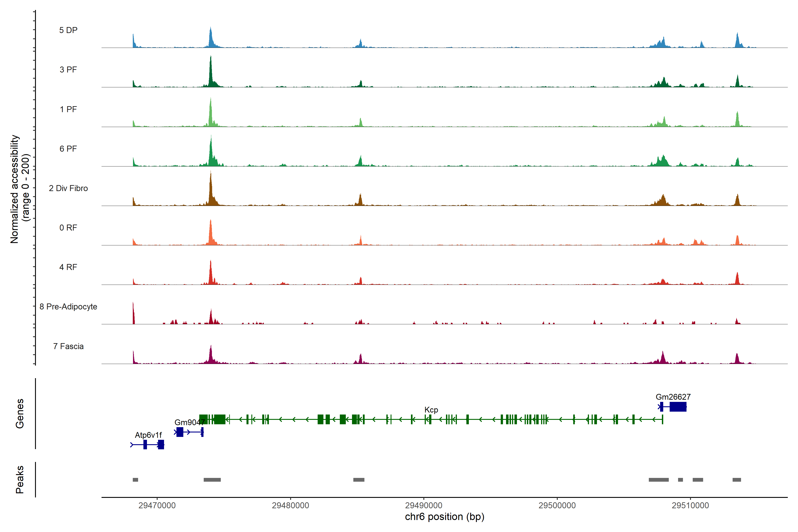
Task: Click the rightmost gray peak bar
Action: [x=737, y=480]
